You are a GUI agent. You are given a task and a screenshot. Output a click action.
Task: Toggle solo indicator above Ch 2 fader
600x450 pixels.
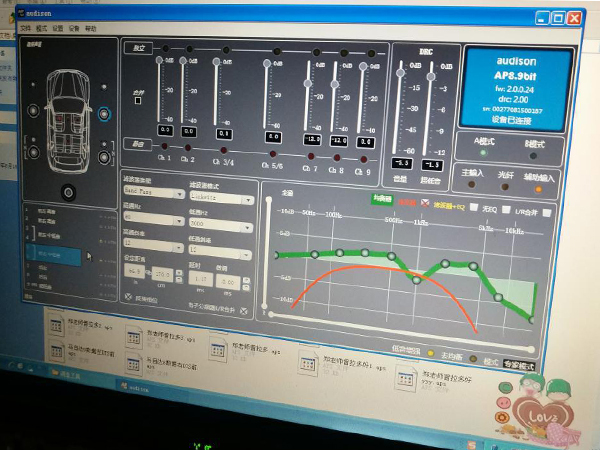[x=189, y=49]
